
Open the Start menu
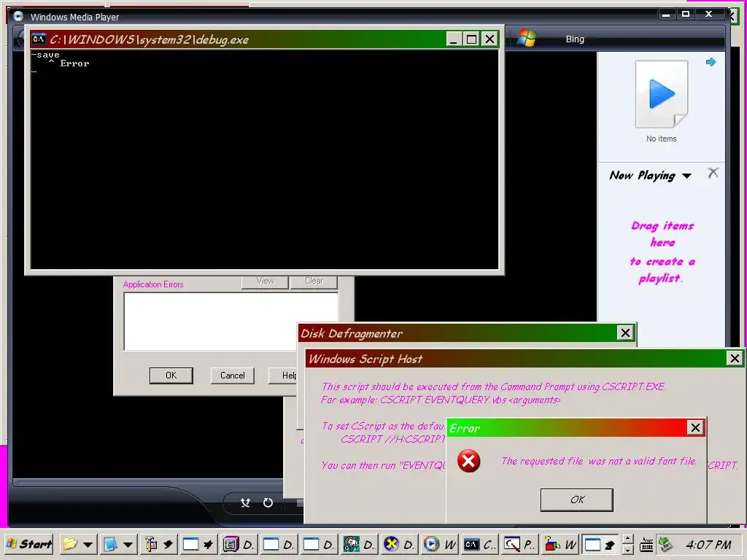click(29, 544)
